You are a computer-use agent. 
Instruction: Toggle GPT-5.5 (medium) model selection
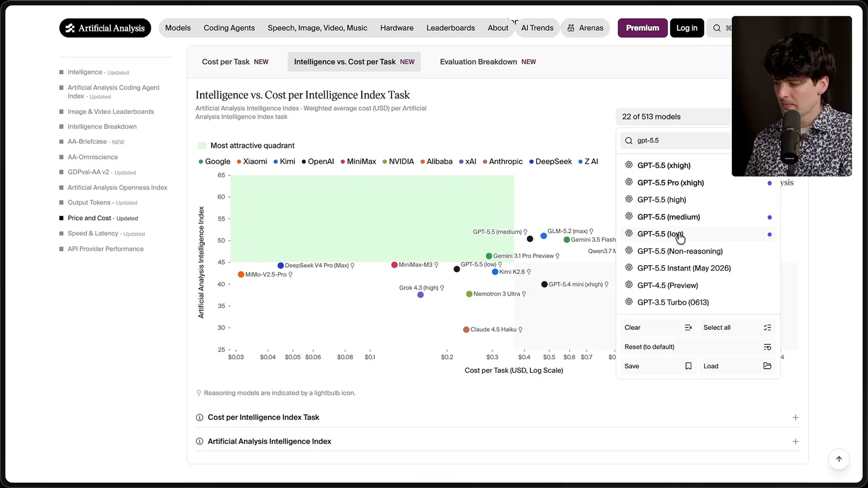click(698, 217)
